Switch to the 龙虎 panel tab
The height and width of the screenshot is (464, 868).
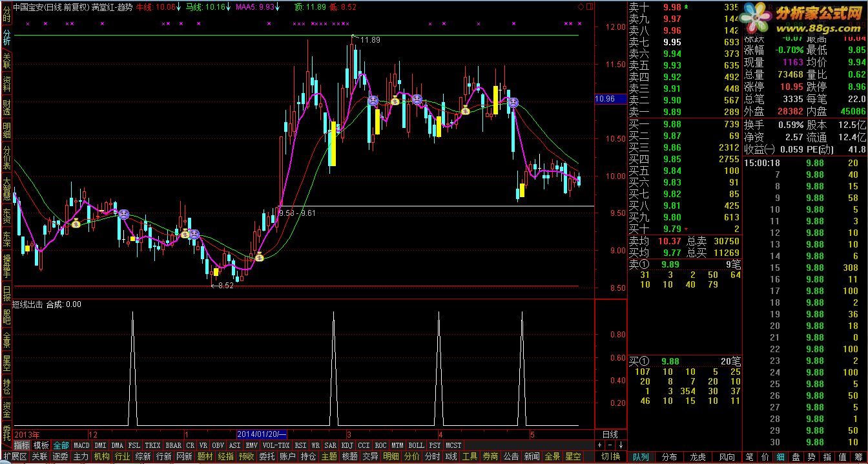pos(697,457)
